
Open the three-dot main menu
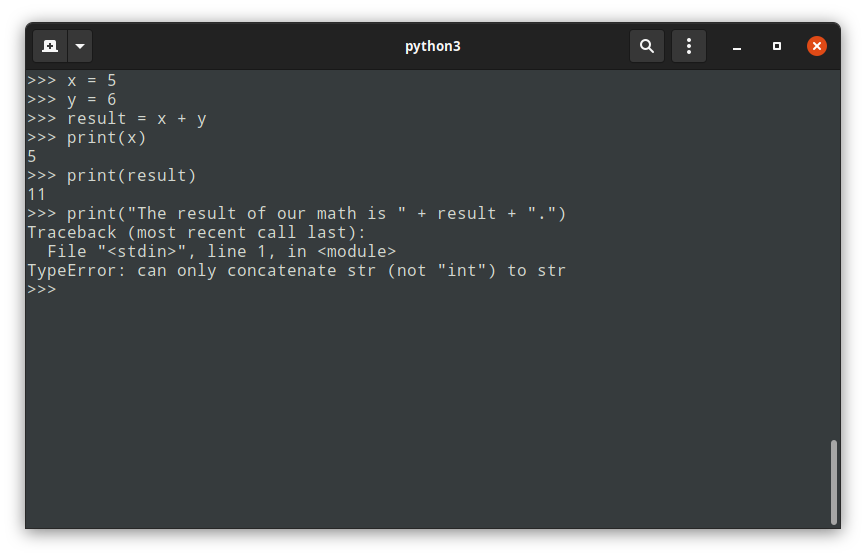[x=689, y=46]
